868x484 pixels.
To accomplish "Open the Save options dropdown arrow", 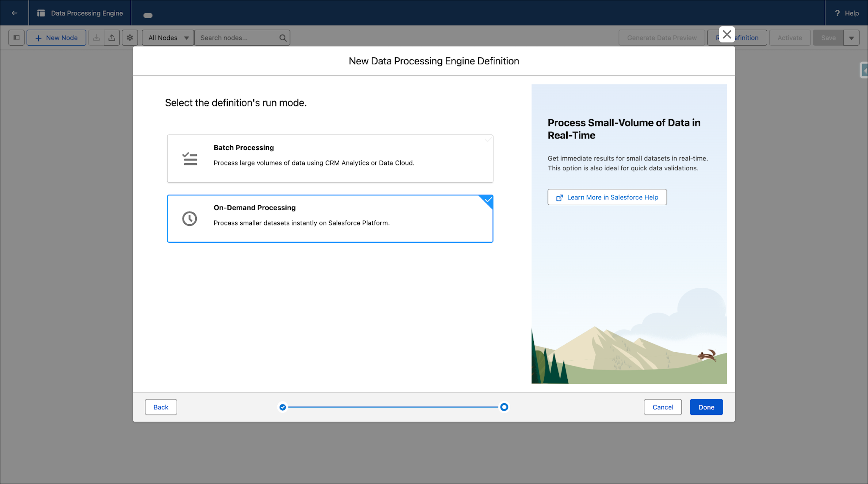I will (851, 38).
